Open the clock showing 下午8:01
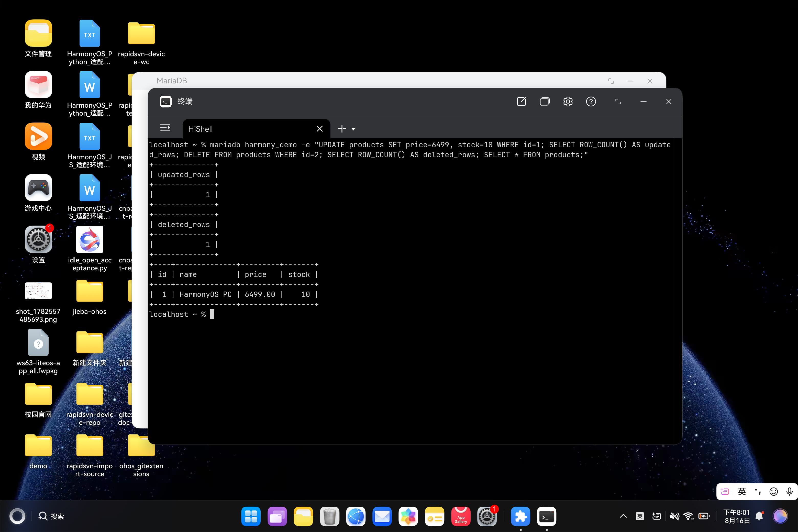This screenshot has width=798, height=532. 737,516
